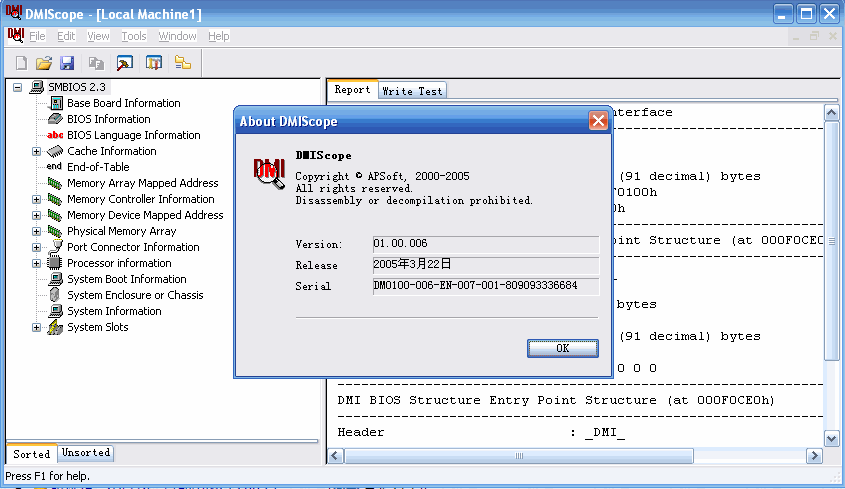Click the Processor information CPU icon
This screenshot has width=845, height=489.
pyautogui.click(x=54, y=263)
